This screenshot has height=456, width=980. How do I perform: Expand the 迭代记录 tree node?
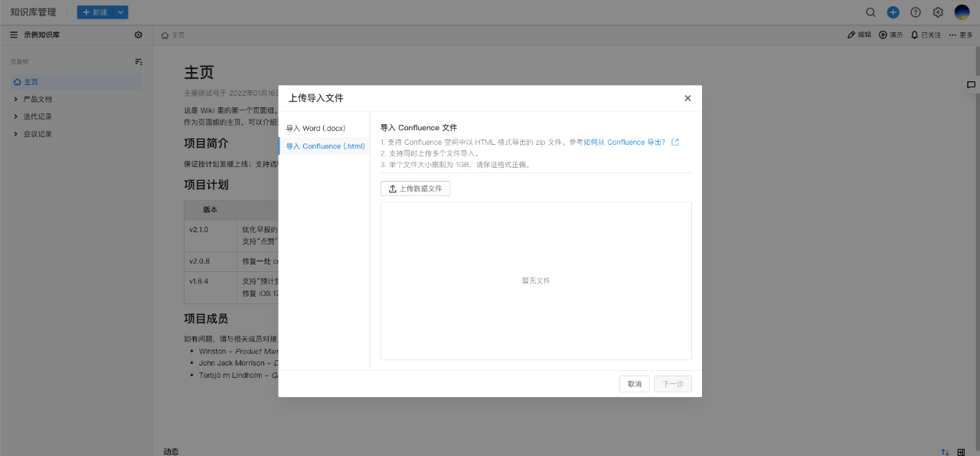pos(16,116)
